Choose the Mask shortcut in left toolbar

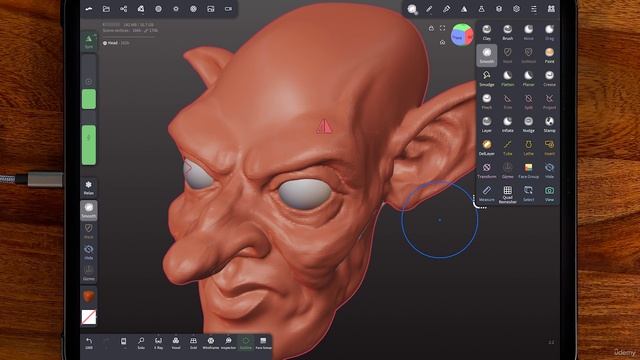click(89, 231)
